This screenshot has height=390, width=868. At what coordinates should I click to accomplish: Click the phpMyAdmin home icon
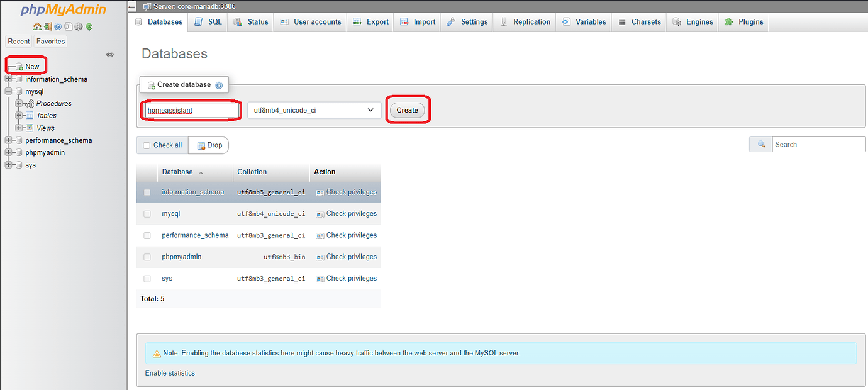(37, 26)
